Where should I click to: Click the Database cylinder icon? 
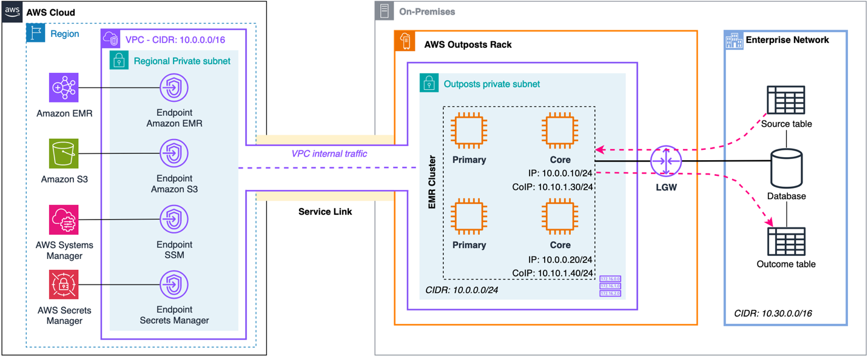pos(786,168)
